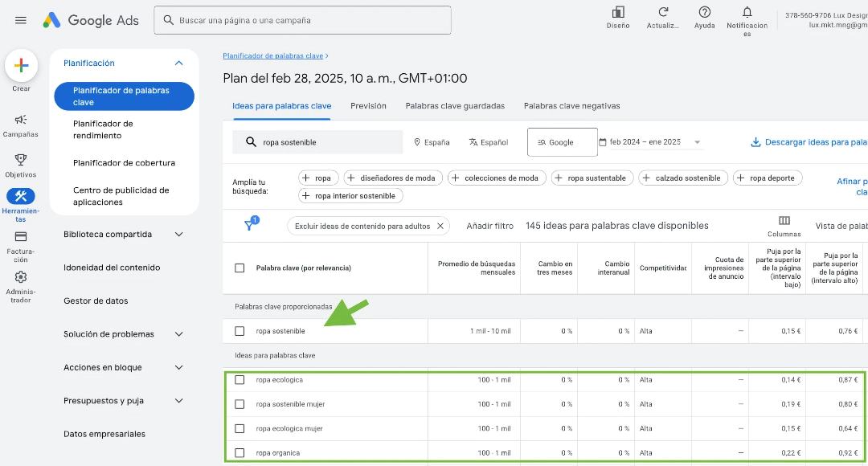Viewport: 868px width, 466px height.
Task: Check the 'ropa ecologica mujer' checkbox
Action: [x=240, y=428]
